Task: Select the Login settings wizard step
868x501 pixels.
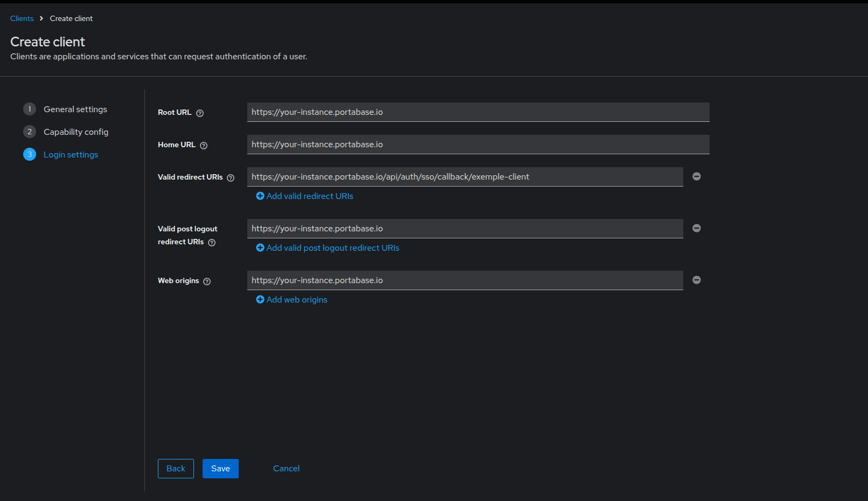Action: tap(71, 154)
